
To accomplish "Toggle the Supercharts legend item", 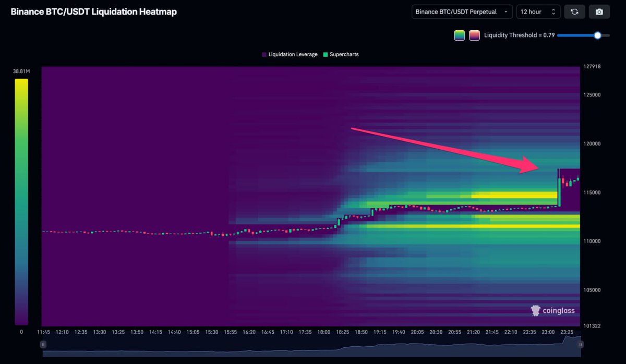I will point(341,54).
